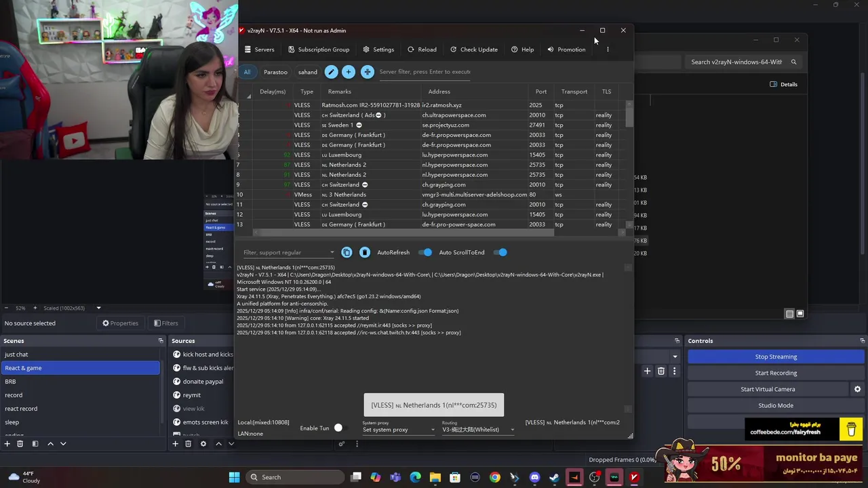This screenshot has width=868, height=488.
Task: Select the 'react record' scene in OBS
Action: [81, 409]
